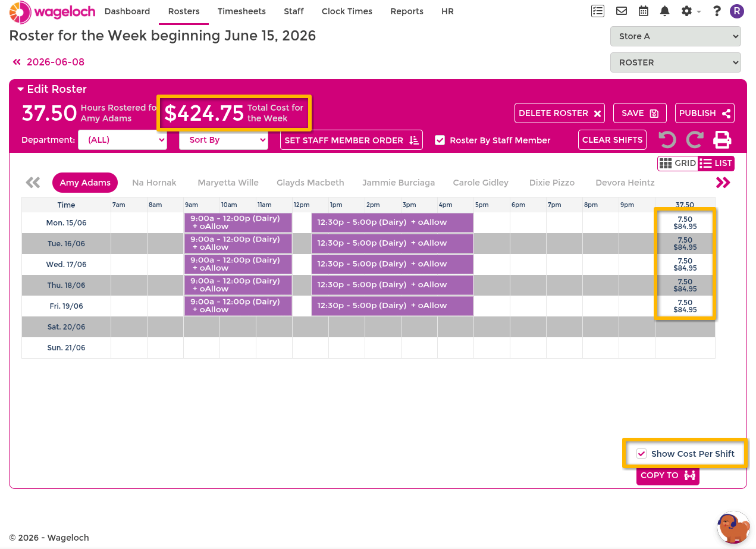Open the calendar icon in header

[643, 11]
